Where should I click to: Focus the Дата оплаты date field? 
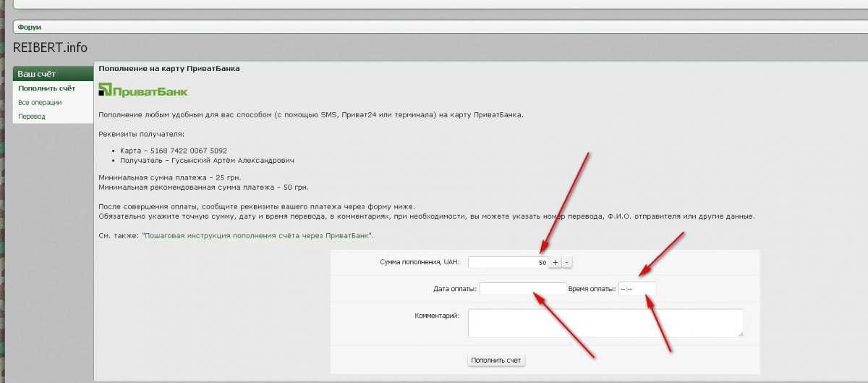[523, 289]
